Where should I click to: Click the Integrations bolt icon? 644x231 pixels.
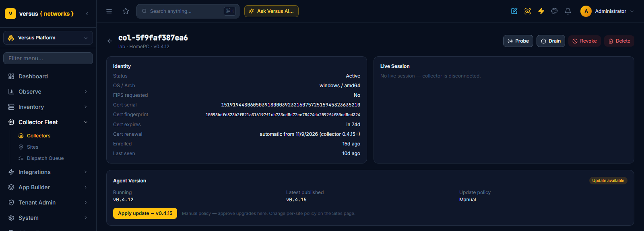tap(11, 172)
